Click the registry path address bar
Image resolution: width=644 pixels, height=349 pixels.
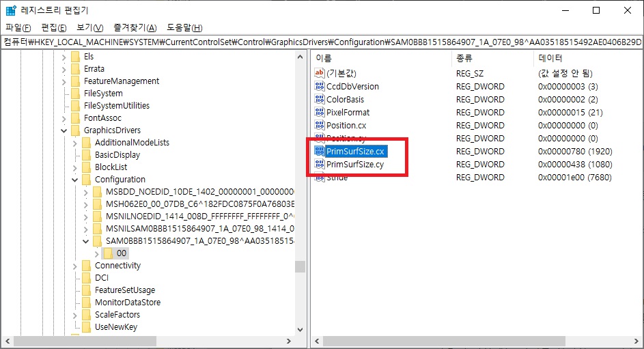point(322,42)
